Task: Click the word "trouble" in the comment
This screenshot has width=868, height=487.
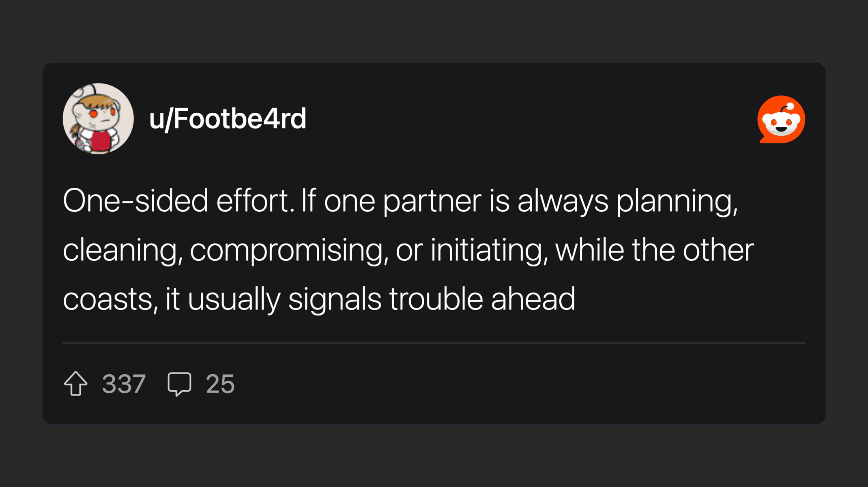Action: click(x=436, y=299)
